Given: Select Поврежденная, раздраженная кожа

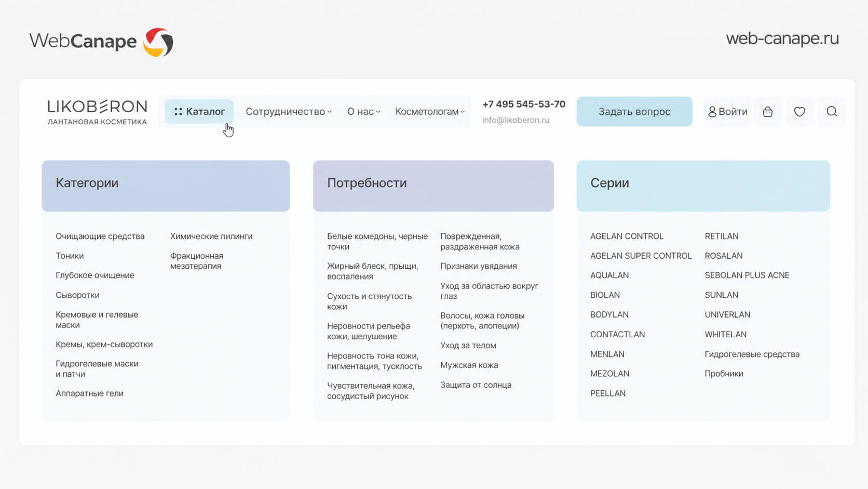Looking at the screenshot, I should tap(480, 241).
